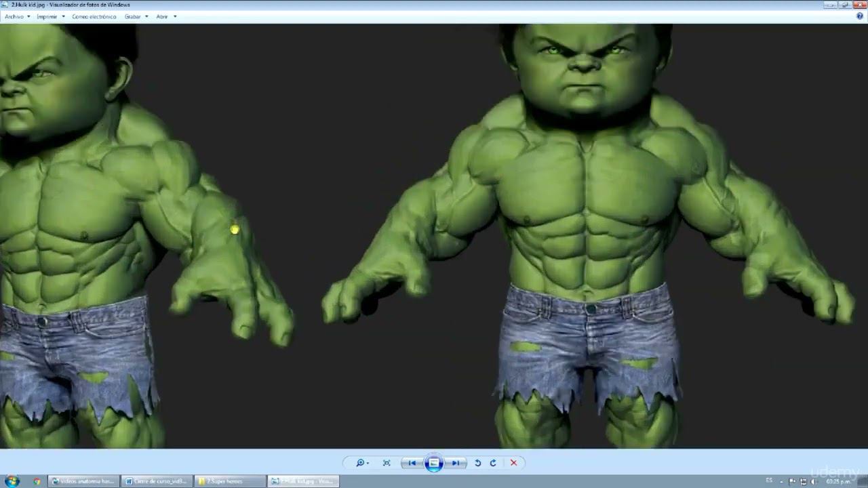Click the system clock showing 03:25 p.m.
Viewport: 868px width, 488px height.
pyautogui.click(x=840, y=481)
